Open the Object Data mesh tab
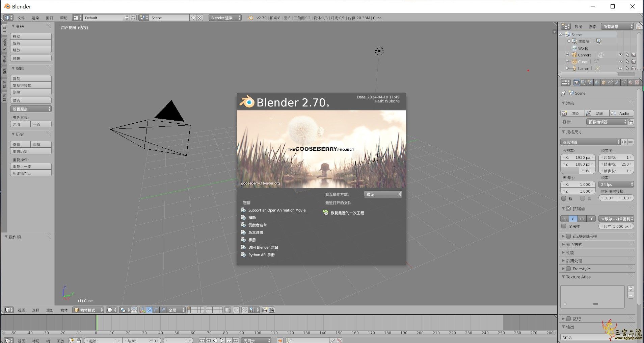Viewport: 644px width, 343px height. [x=624, y=82]
